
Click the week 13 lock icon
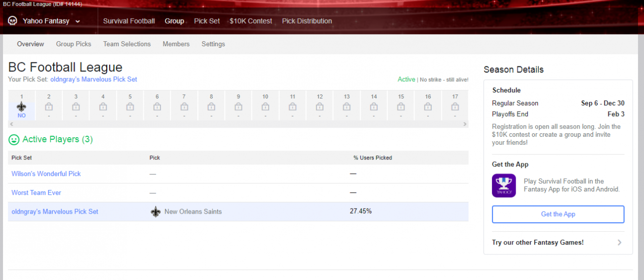point(347,107)
